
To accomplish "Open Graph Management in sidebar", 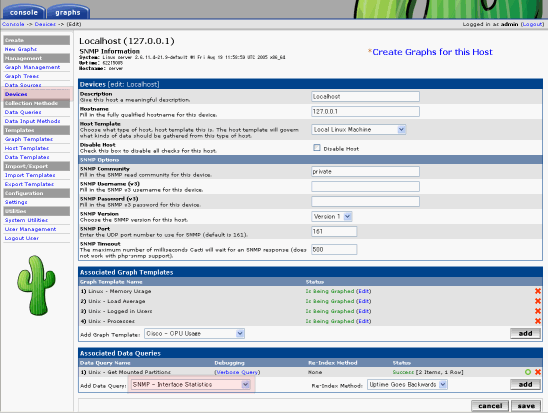I will pyautogui.click(x=33, y=67).
